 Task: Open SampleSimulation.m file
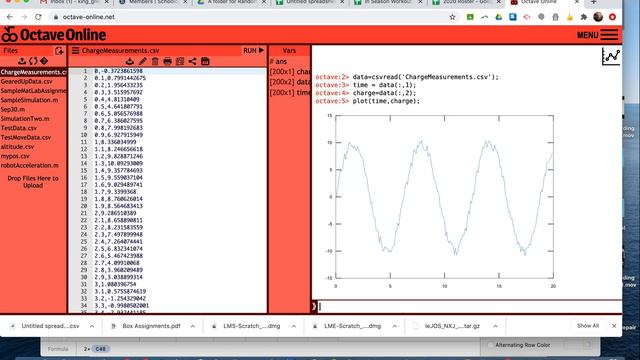coord(29,100)
